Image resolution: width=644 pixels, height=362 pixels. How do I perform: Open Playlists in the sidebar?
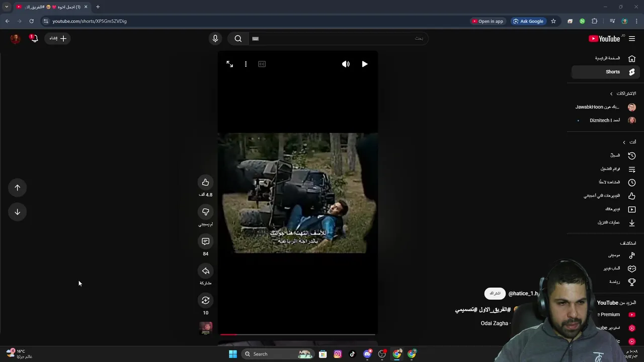tap(605, 169)
